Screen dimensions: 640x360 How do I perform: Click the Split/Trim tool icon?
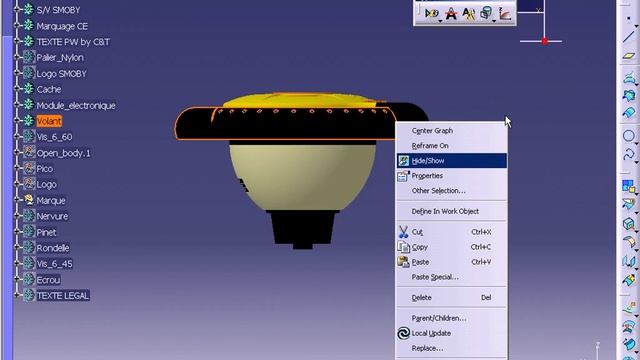[x=629, y=204]
